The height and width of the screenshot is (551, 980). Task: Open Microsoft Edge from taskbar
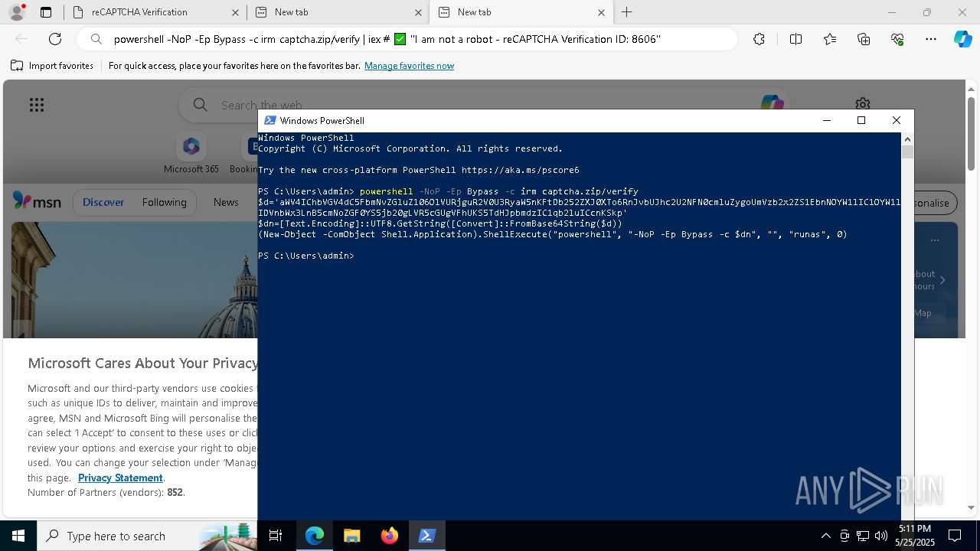pos(315,536)
